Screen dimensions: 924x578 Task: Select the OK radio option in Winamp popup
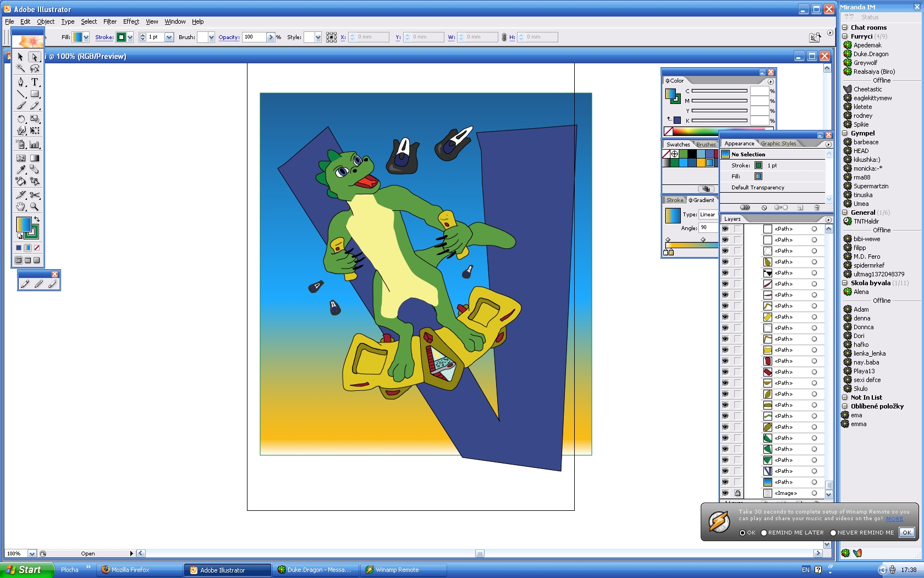(x=743, y=533)
